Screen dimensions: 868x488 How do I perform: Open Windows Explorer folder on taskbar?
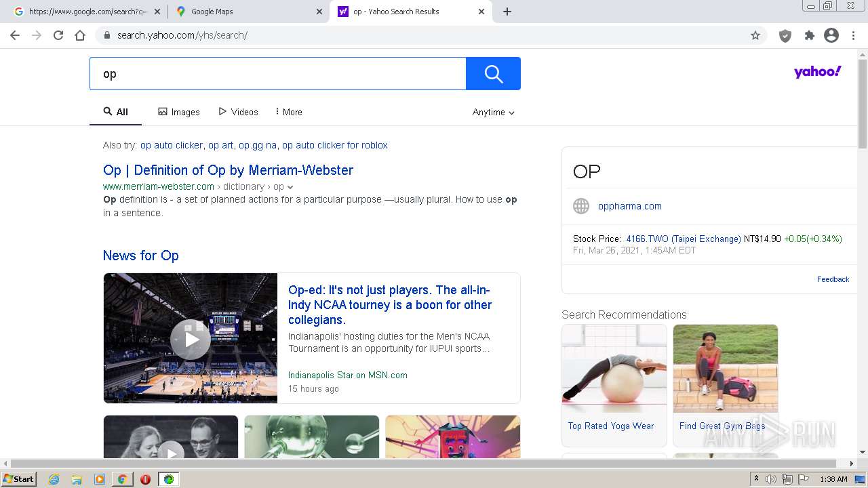[77, 479]
